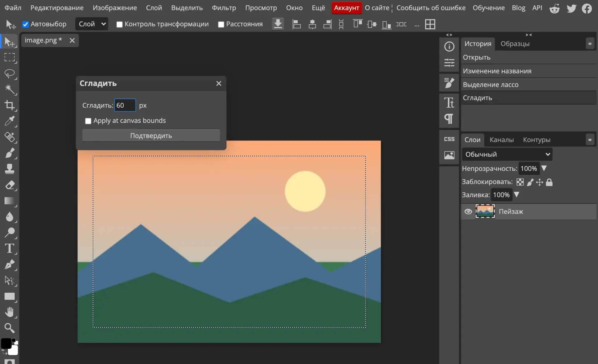Screen dimensions: 598x364
Task: Open the Фильтр menu
Action: (224, 8)
